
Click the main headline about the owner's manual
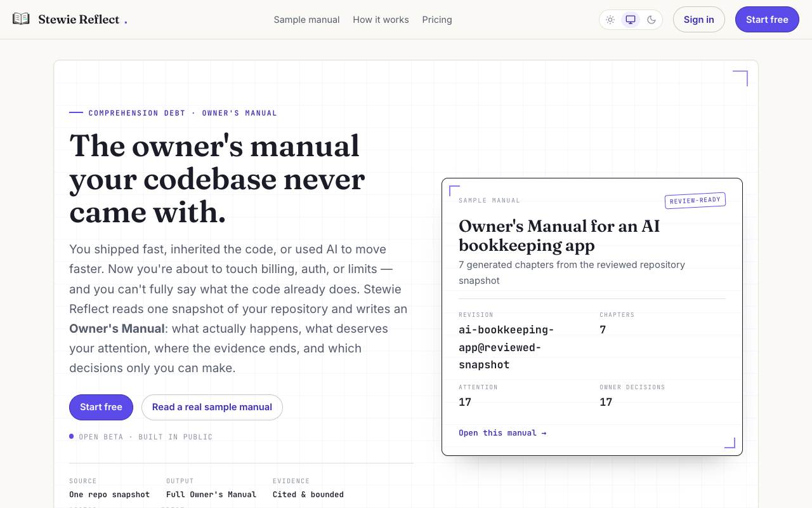(217, 179)
